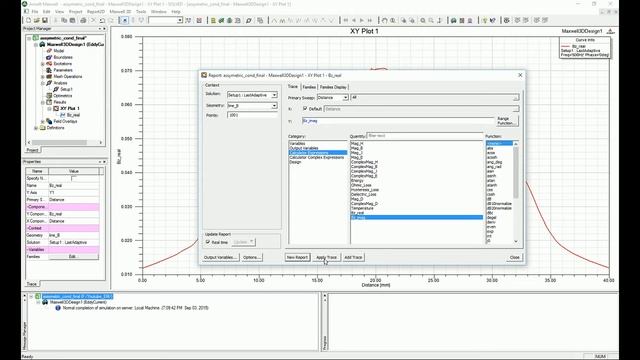
Task: Click the New Report button
Action: pyautogui.click(x=297, y=258)
